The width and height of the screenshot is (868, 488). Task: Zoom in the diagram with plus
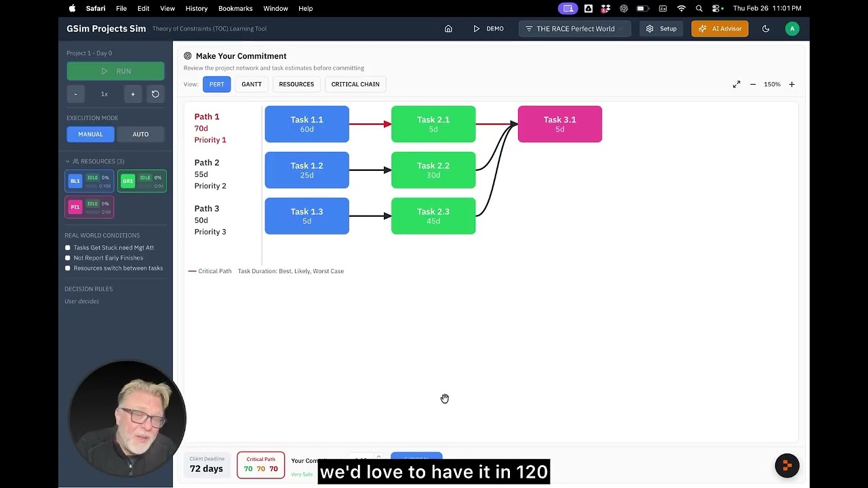coord(791,84)
